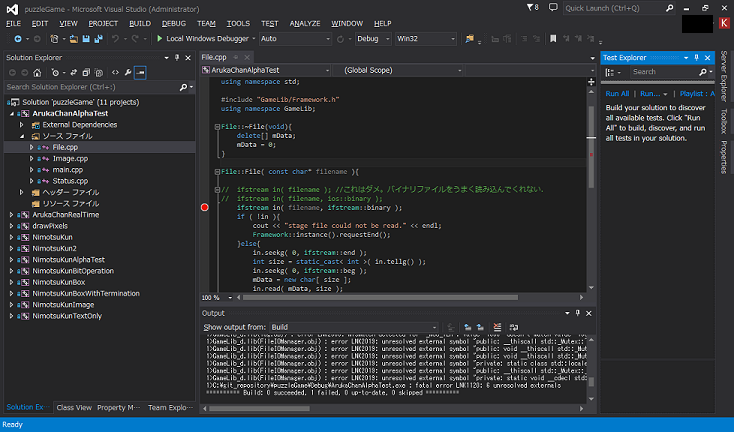
Task: Open Properties via the wrench icon
Action: coord(128,73)
